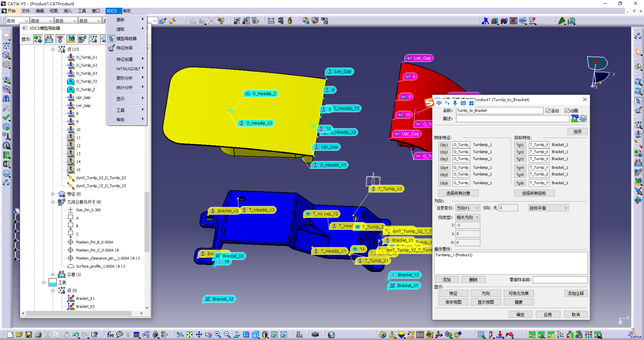Save the product with the floppy icon
Viewport: 644px width, 340px height.
pyautogui.click(x=29, y=335)
